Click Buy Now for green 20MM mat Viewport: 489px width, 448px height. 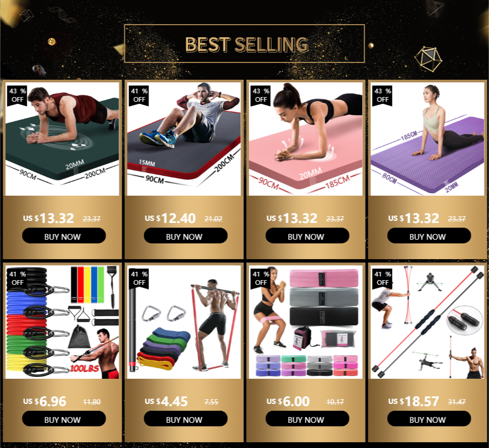pos(64,236)
